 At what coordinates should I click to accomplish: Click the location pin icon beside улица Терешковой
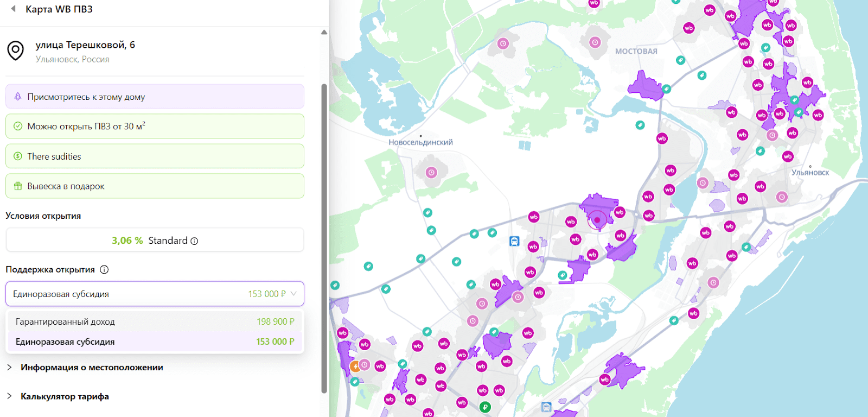click(15, 51)
